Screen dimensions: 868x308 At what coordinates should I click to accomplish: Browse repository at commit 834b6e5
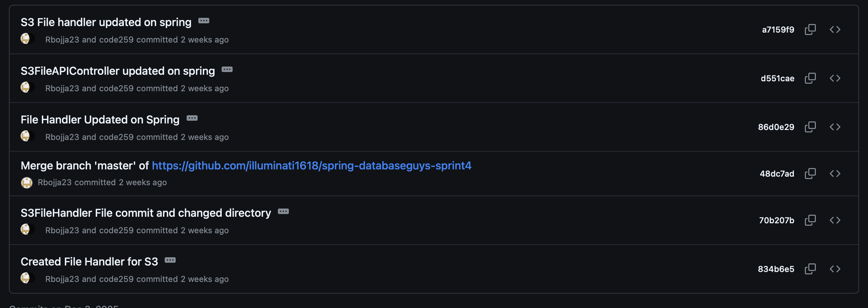click(x=835, y=269)
